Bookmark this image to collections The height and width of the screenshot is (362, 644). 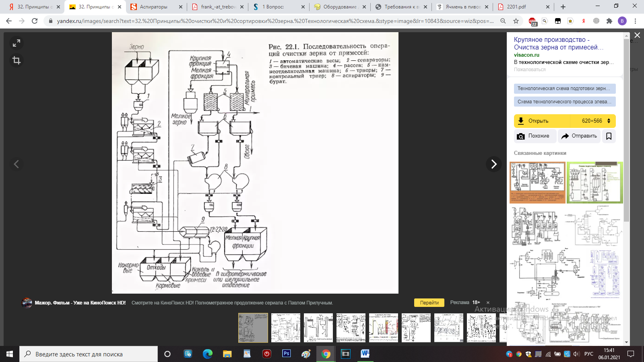click(609, 136)
